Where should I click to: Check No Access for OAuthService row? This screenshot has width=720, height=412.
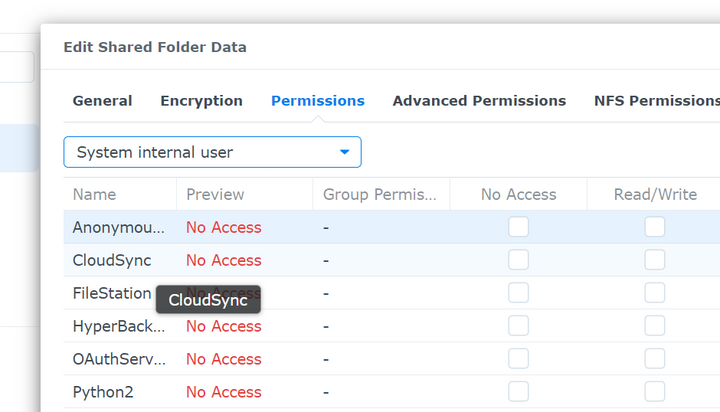[518, 359]
